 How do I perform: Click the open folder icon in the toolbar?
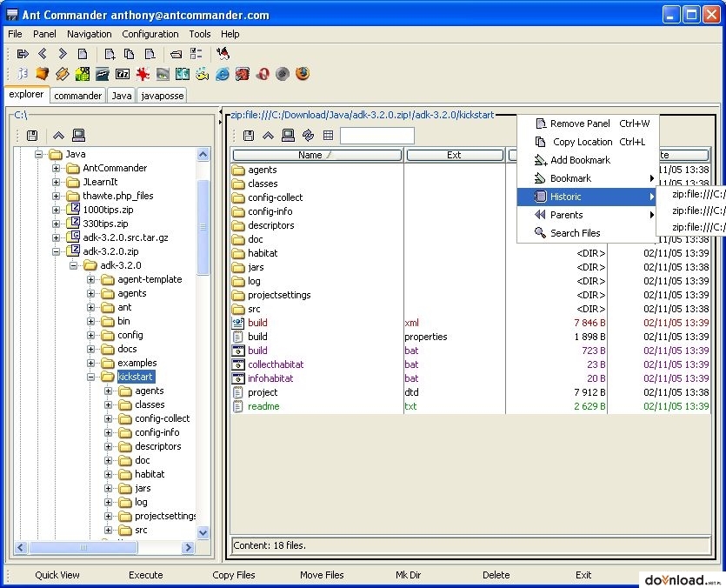tap(176, 54)
